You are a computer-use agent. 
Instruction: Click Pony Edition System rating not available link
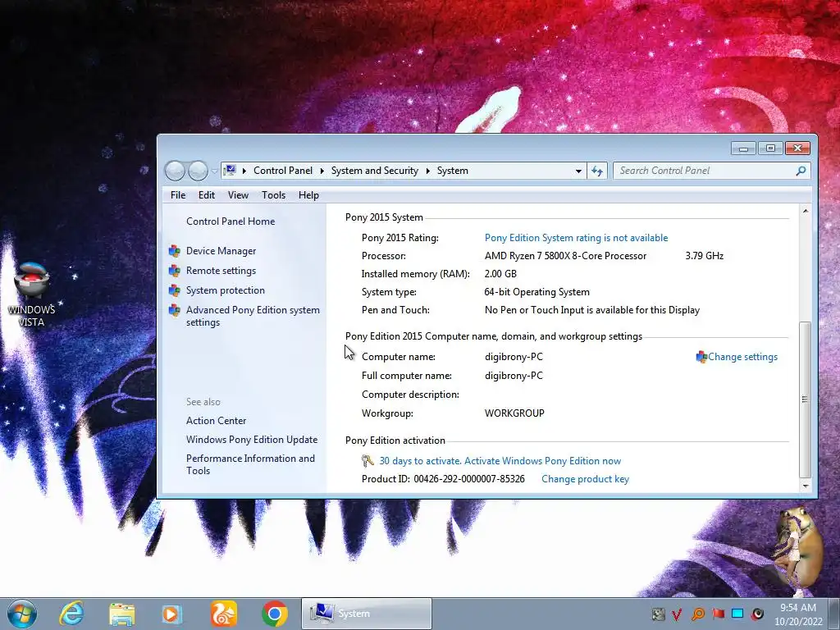576,238
